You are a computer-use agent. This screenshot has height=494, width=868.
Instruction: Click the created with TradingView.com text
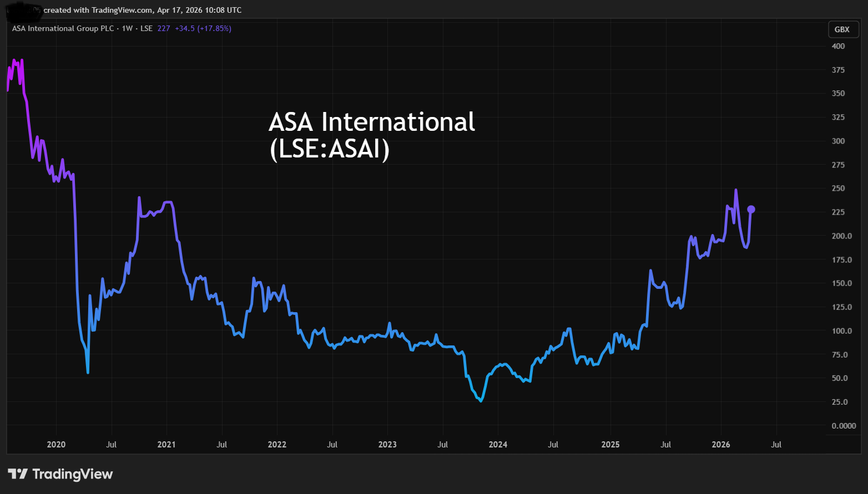tap(98, 9)
